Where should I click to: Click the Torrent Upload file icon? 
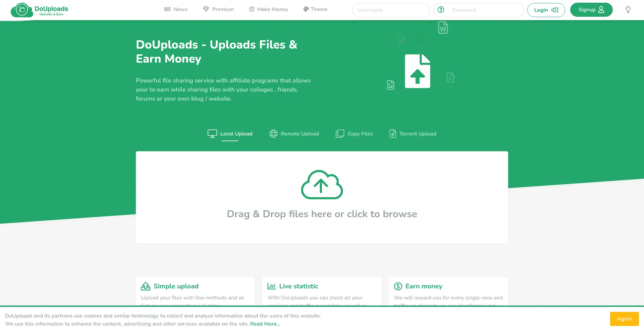click(x=393, y=134)
